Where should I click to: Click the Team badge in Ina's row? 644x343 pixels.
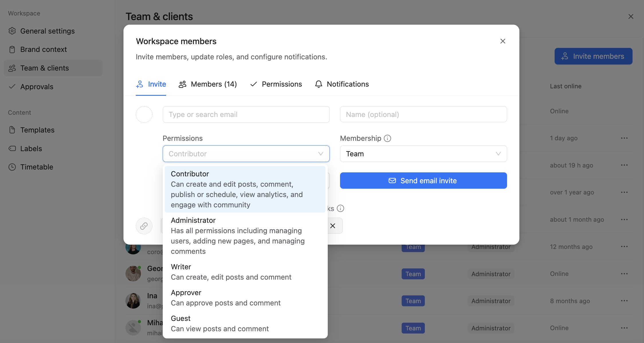[413, 301]
